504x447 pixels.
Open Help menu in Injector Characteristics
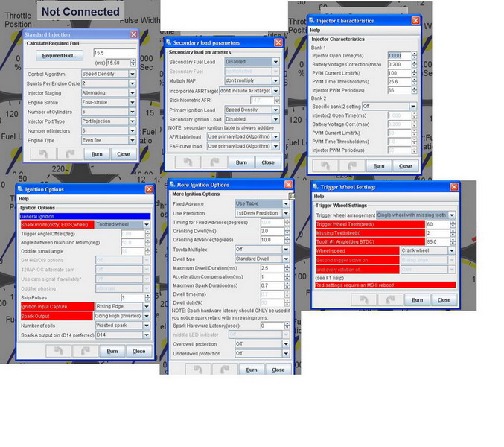pos(315,30)
